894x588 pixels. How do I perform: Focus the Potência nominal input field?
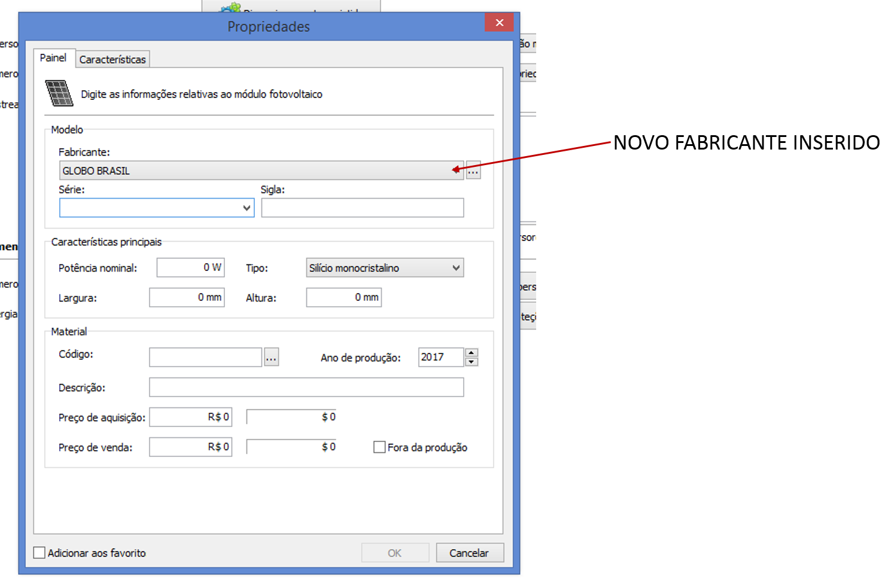pos(190,267)
